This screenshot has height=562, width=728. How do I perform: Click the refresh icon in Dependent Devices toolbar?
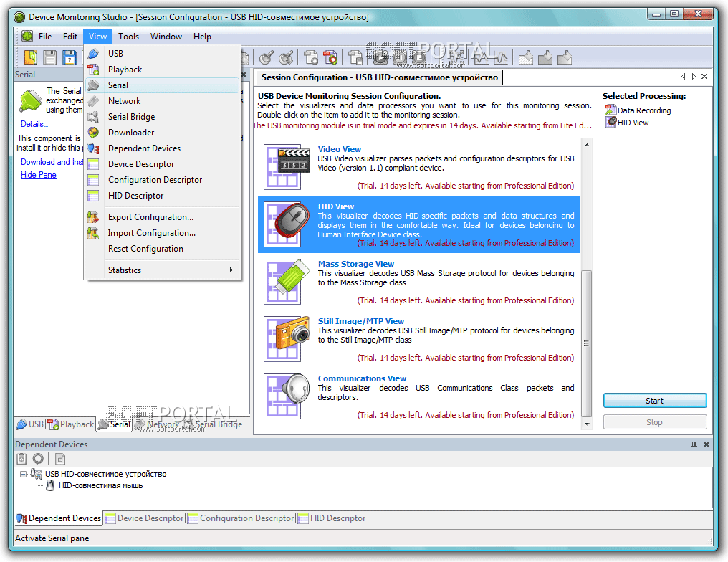[38, 459]
